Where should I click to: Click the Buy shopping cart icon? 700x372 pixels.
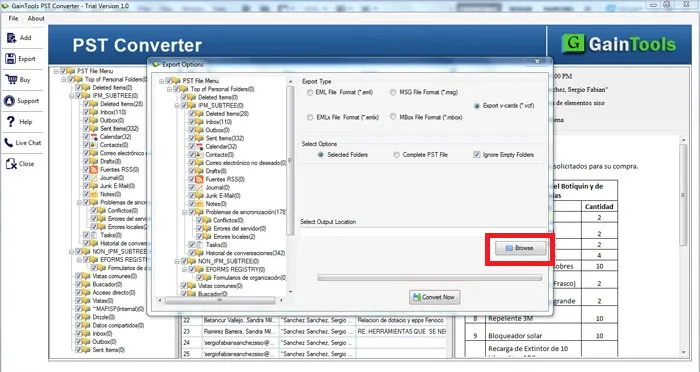(11, 79)
